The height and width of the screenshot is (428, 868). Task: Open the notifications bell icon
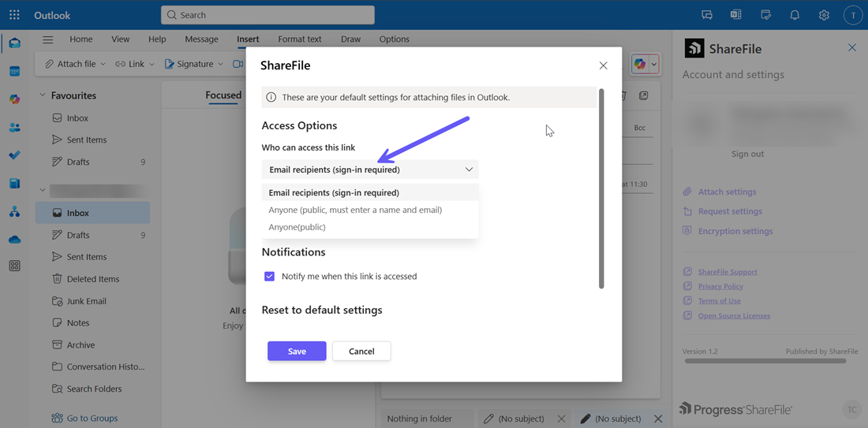[x=795, y=15]
